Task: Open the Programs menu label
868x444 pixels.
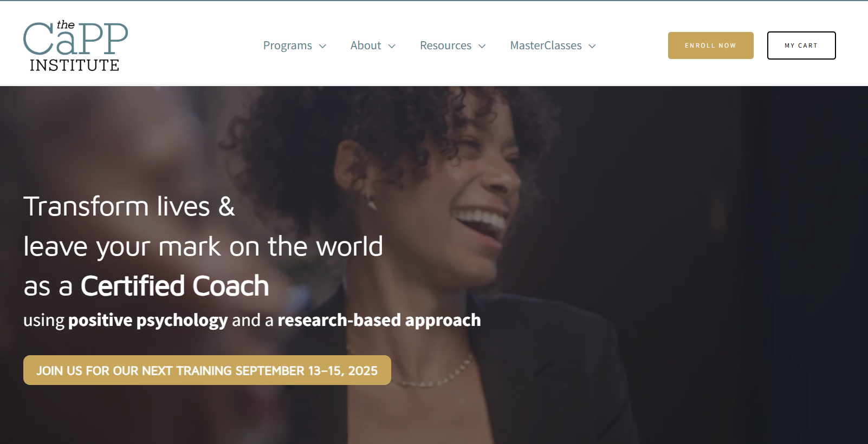Action: click(288, 45)
